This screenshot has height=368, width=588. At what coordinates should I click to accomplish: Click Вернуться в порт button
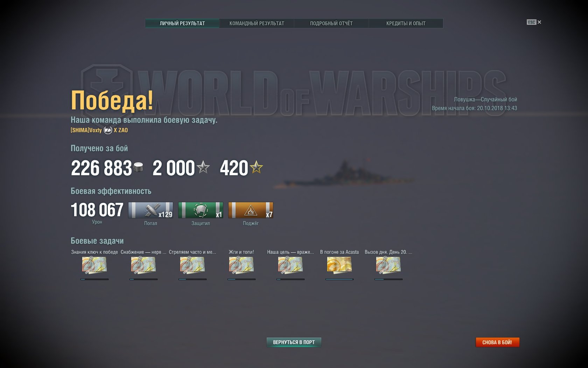point(294,342)
